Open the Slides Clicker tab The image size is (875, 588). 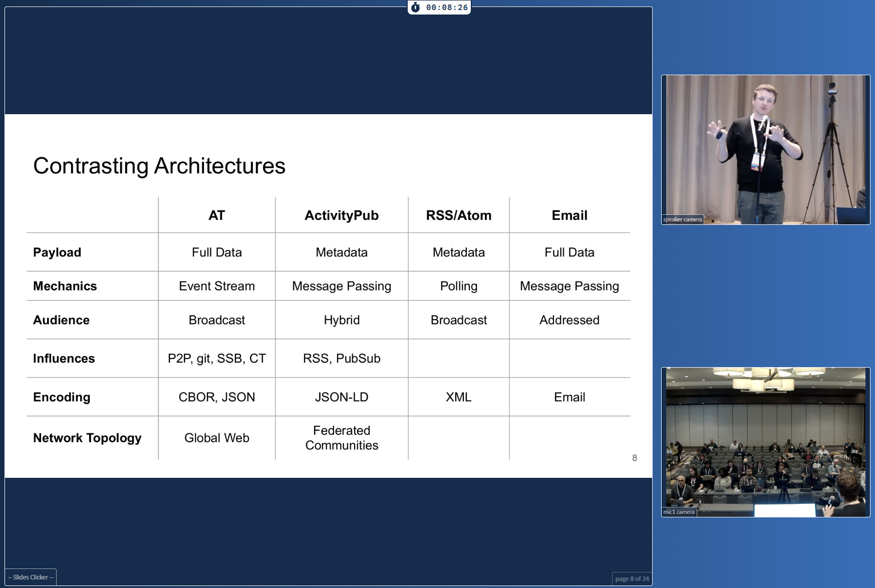[x=31, y=577]
